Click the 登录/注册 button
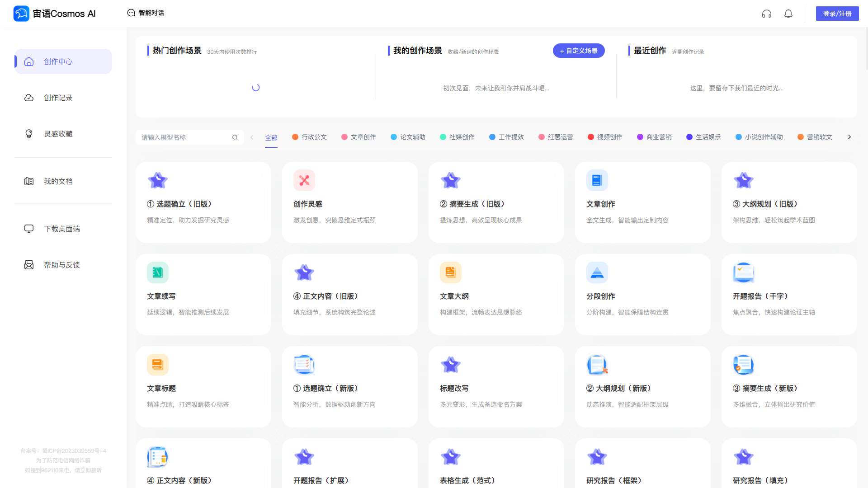868x488 pixels. point(837,14)
